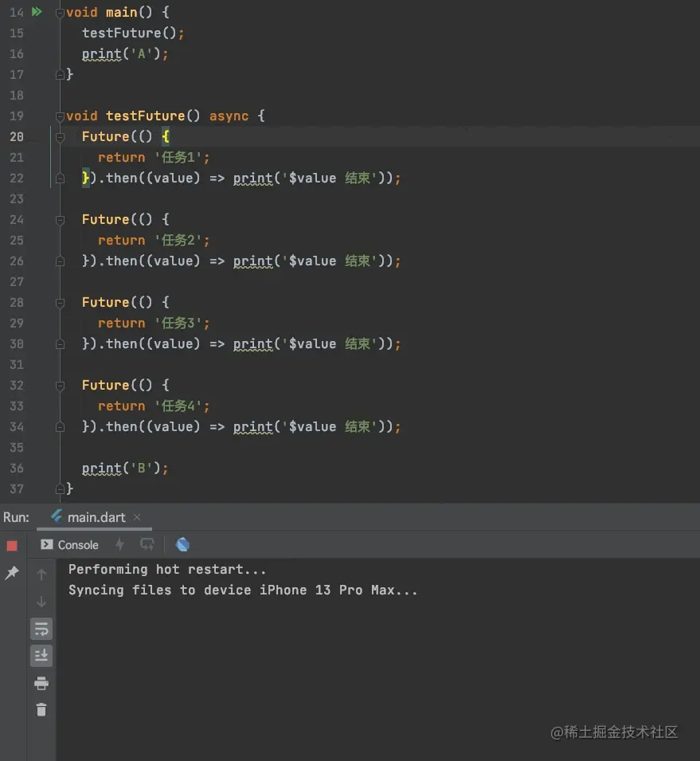Click line number 28 in the gutter

[17, 303]
